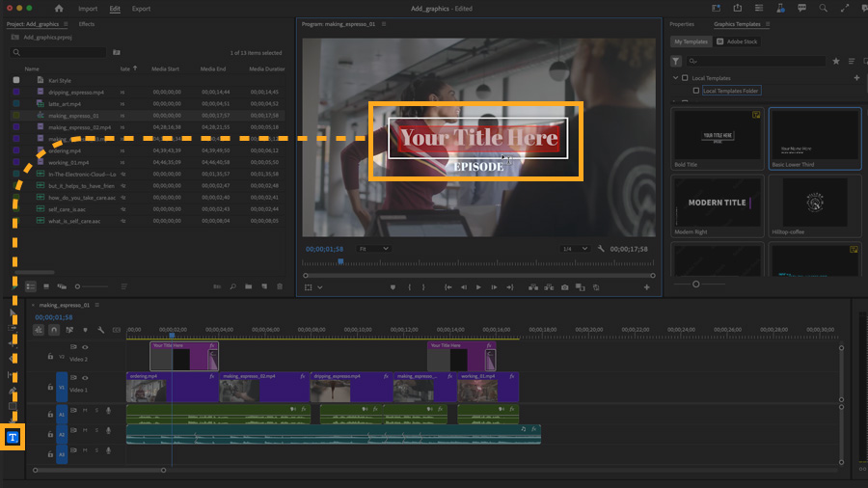Click the Extract button in Program monitor
868x488 pixels.
(x=549, y=287)
